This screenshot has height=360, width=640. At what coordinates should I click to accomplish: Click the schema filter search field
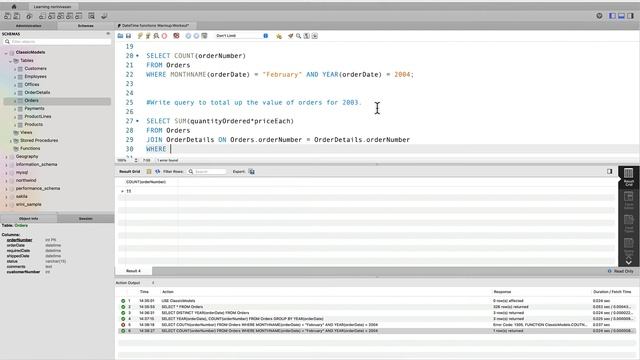[x=57, y=42]
